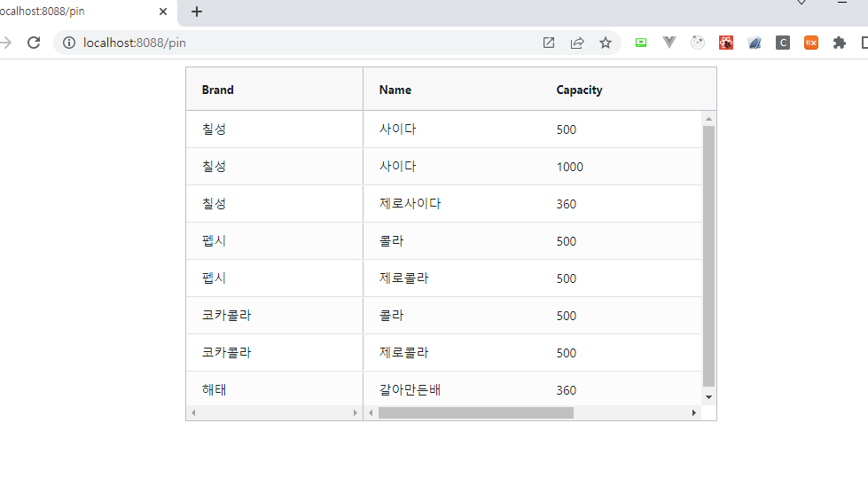Image resolution: width=868 pixels, height=478 pixels.
Task: Click left arrow of Brand column scrollbar
Action: point(193,412)
